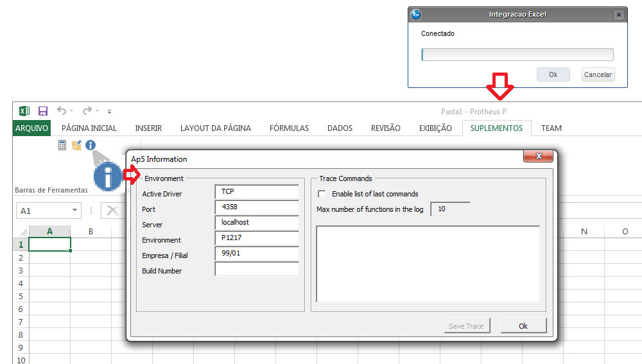
Task: Close the Ap5 Information dialog
Action: click(539, 156)
